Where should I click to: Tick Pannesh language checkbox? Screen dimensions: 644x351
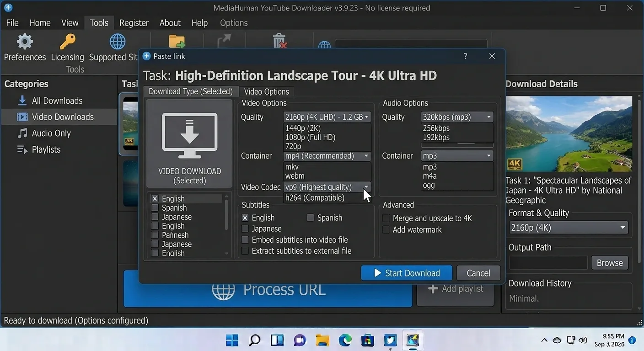pyautogui.click(x=155, y=235)
